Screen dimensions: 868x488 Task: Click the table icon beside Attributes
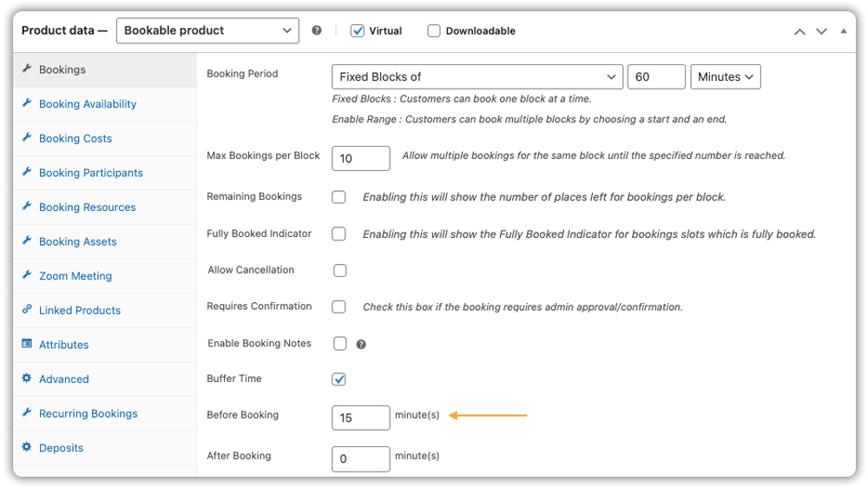point(27,344)
